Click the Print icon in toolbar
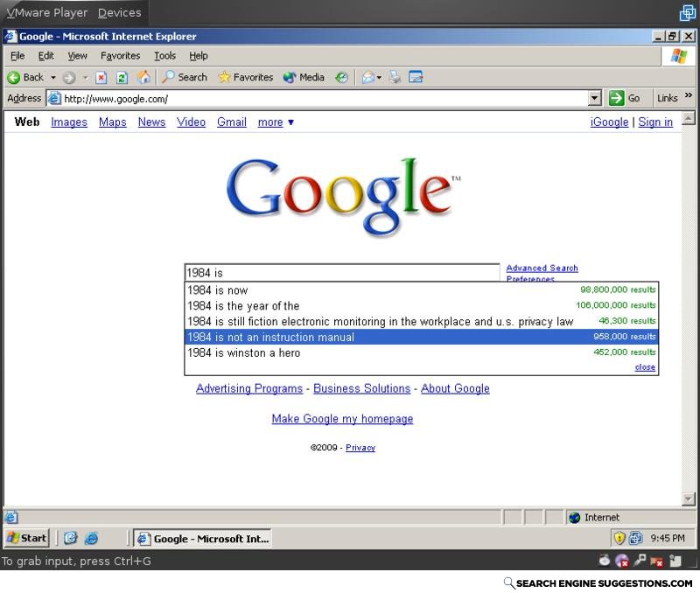 point(395,78)
